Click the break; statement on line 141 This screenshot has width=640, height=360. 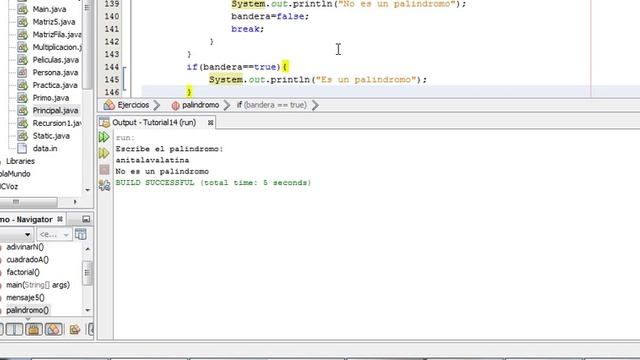pyautogui.click(x=247, y=29)
